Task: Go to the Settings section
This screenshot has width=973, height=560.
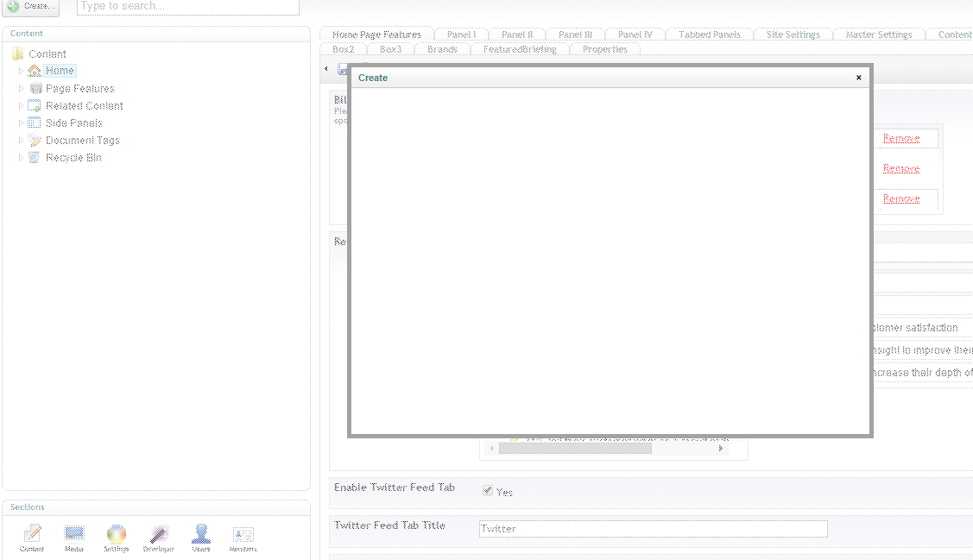Action: tap(117, 535)
